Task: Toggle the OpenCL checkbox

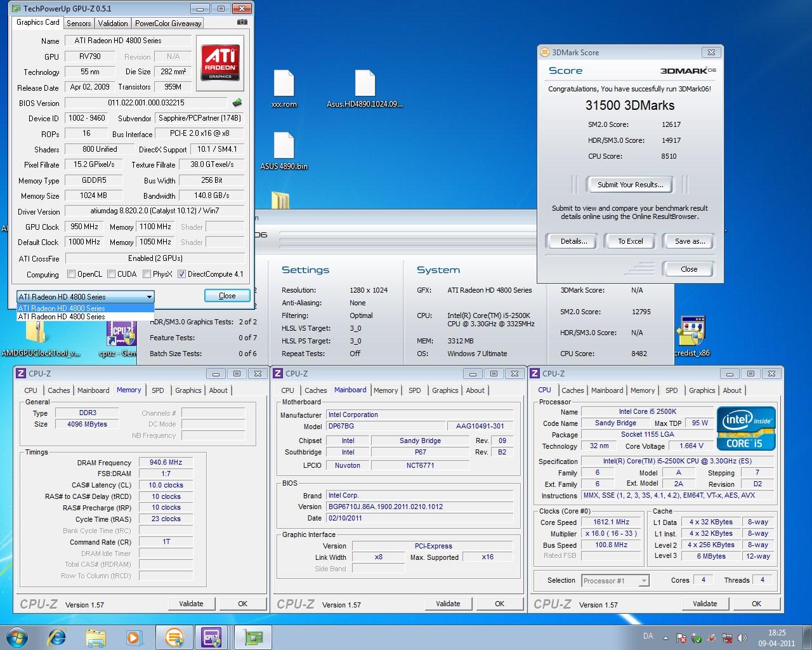Action: [x=71, y=274]
